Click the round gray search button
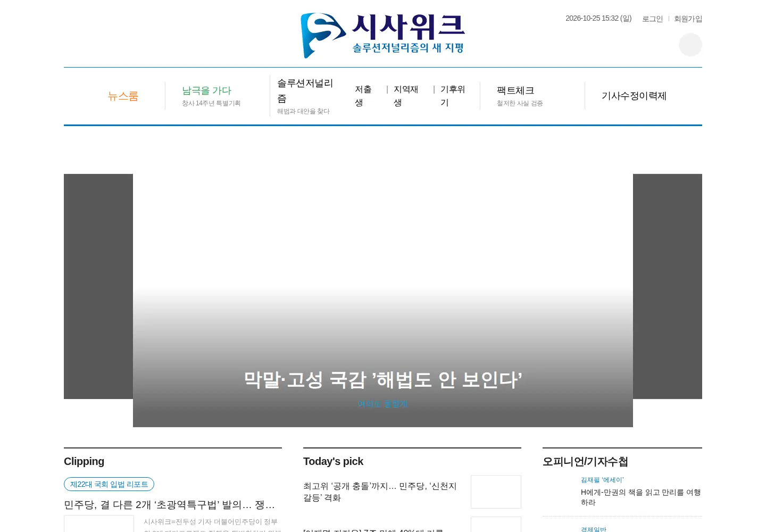The width and height of the screenshot is (766, 532). coord(690,45)
